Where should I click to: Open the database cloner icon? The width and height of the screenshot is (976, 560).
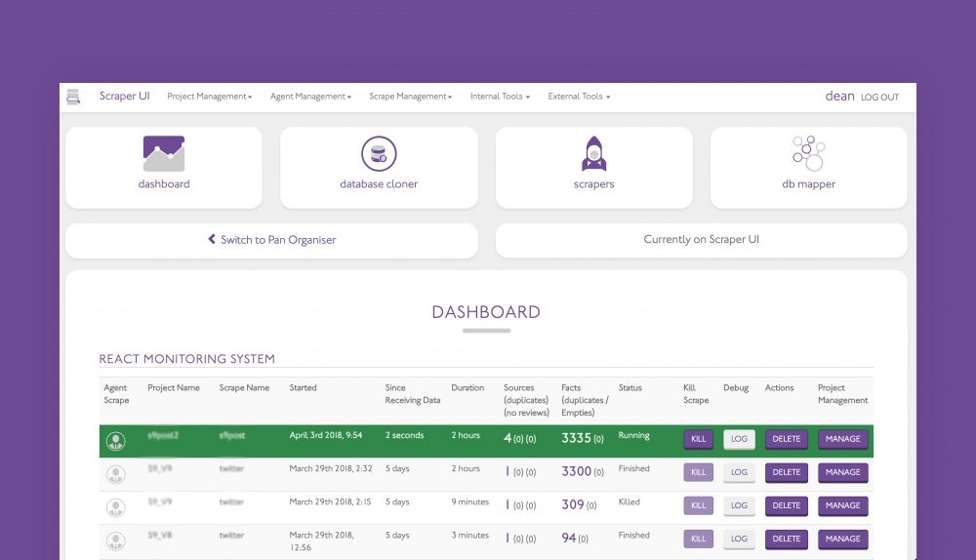coord(379,154)
